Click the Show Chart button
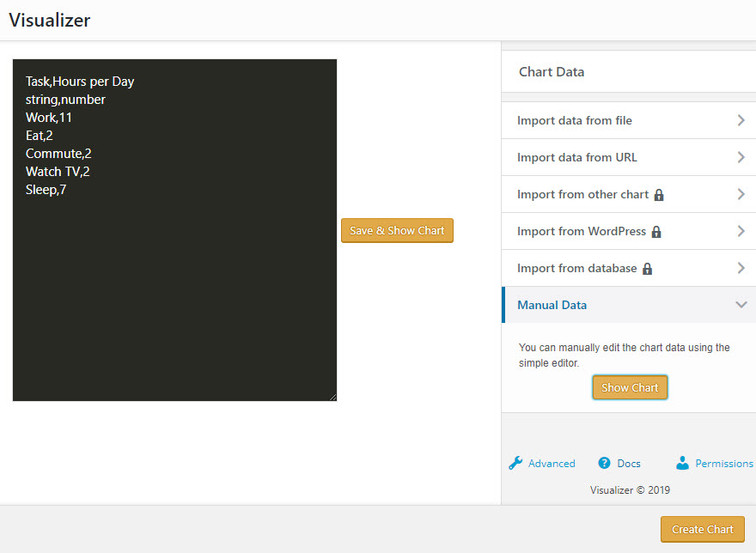 pyautogui.click(x=630, y=387)
